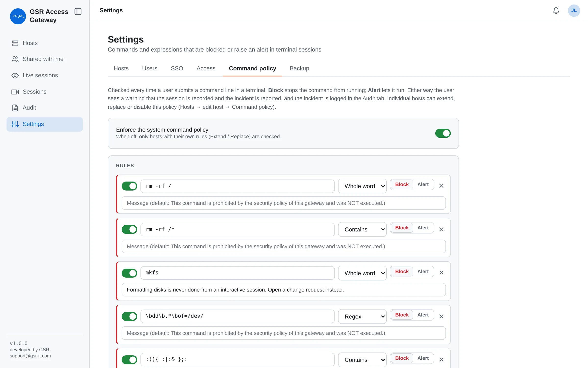
Task: Remove the fork bomb rule
Action: tap(441, 360)
